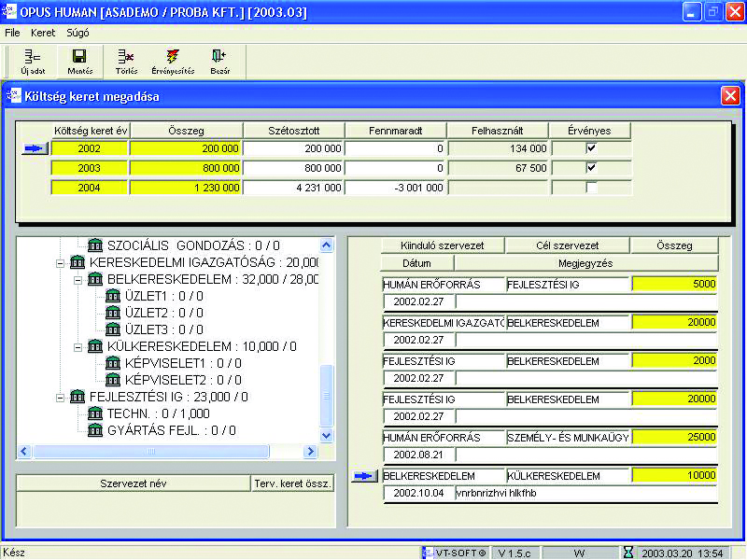The width and height of the screenshot is (747, 560).
Task: Click note field containing vnrbnrizhvi hlkfhb
Action: pos(586,494)
